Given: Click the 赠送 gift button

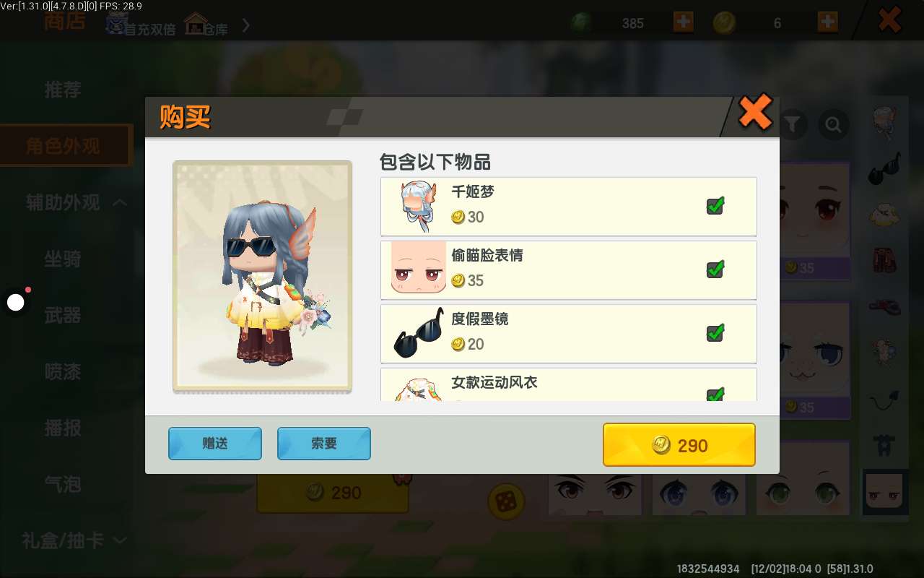Looking at the screenshot, I should click(x=215, y=444).
